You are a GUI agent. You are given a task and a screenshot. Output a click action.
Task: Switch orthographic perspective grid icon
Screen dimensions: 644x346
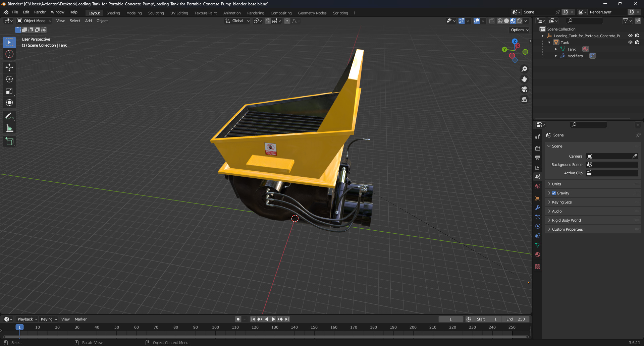pyautogui.click(x=524, y=99)
